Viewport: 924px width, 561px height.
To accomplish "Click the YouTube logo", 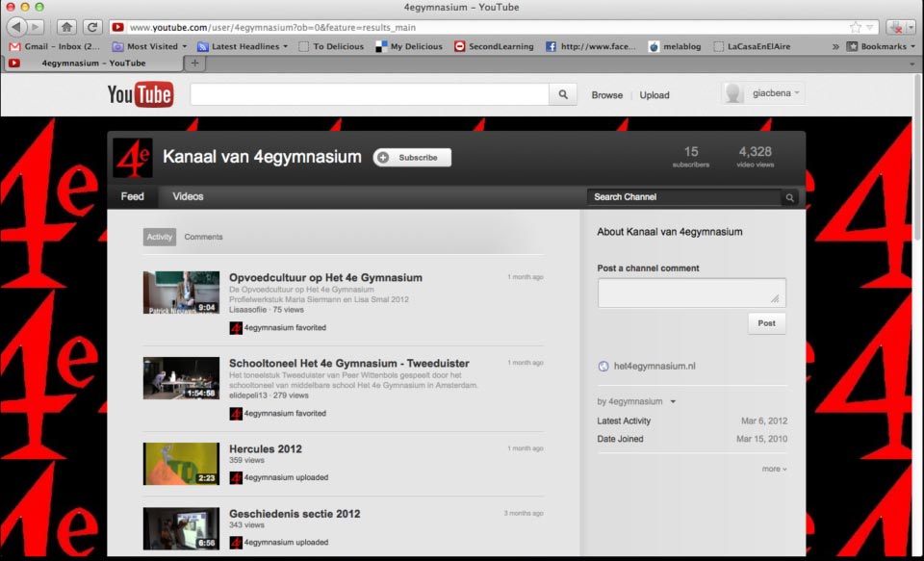I will 141,94.
